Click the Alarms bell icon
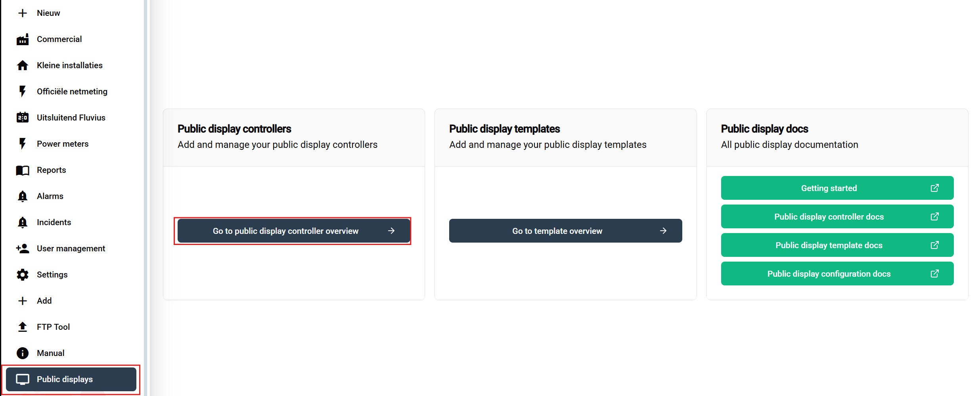Screen dimensions: 980x396 pyautogui.click(x=23, y=196)
